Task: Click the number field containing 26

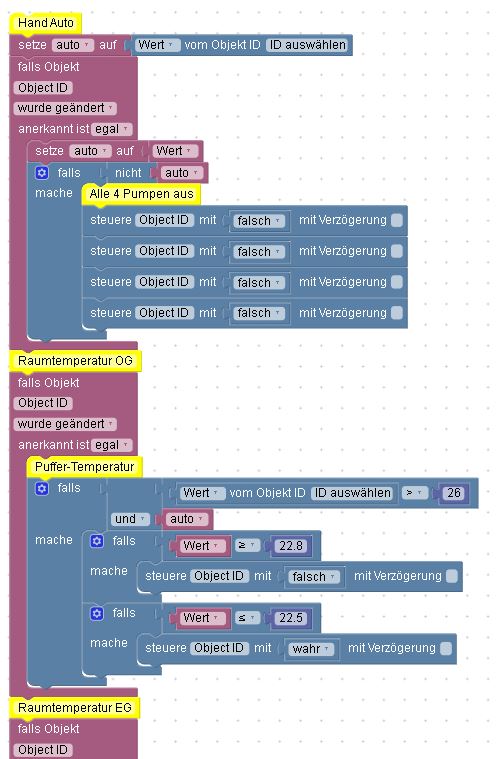Action: 454,493
